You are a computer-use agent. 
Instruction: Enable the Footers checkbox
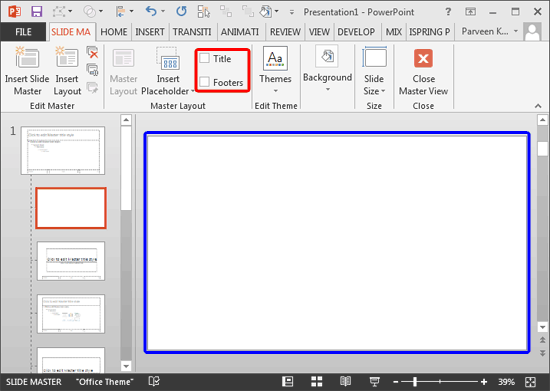click(204, 82)
